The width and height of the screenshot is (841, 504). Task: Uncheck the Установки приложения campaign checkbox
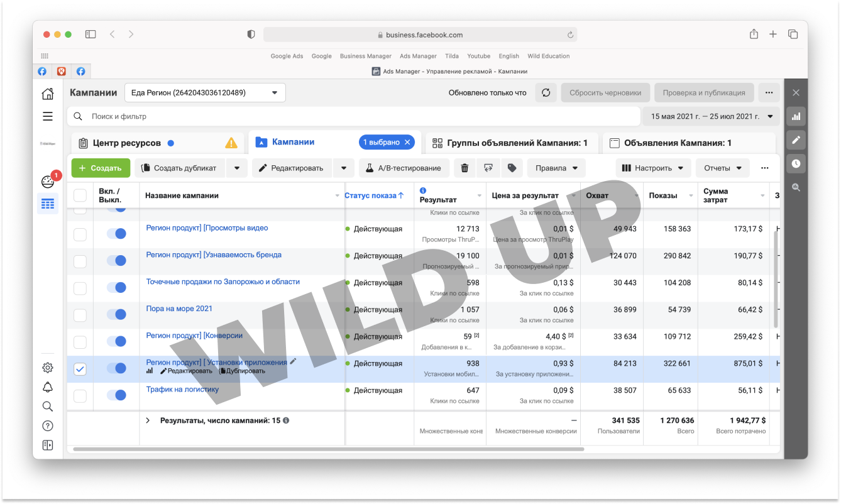coord(80,369)
